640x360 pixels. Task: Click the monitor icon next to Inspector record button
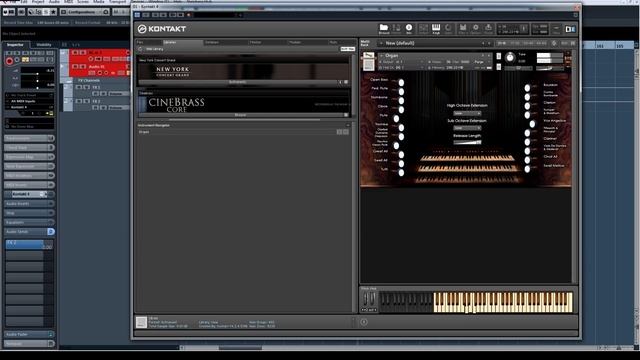[x=17, y=60]
